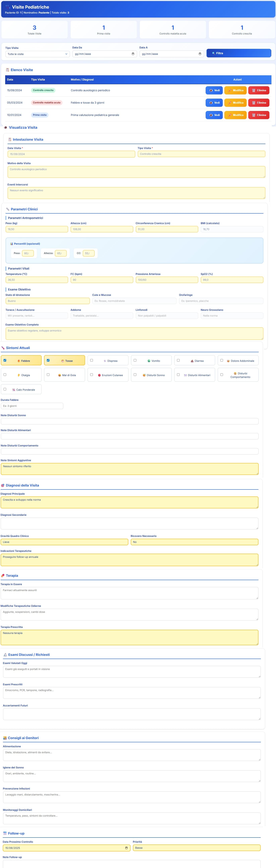Open the Gravità Quadro Clinico dropdown
Screen dimensions: 276x868
(x=64, y=542)
